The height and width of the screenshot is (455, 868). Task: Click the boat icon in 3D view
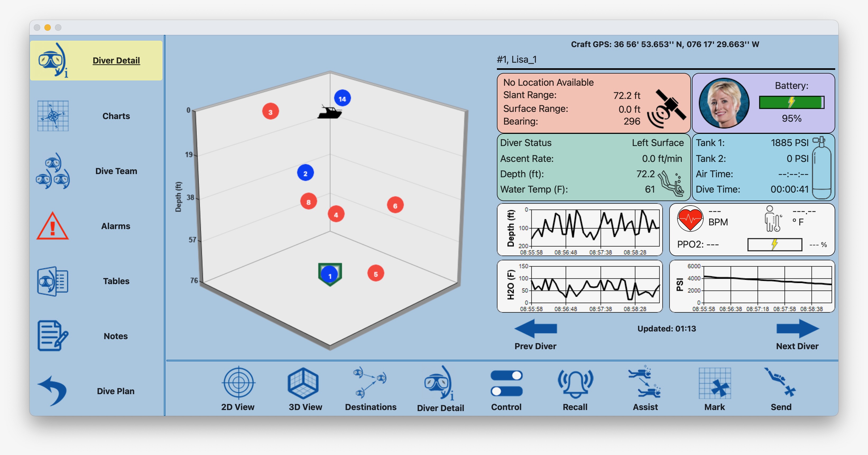pos(330,112)
